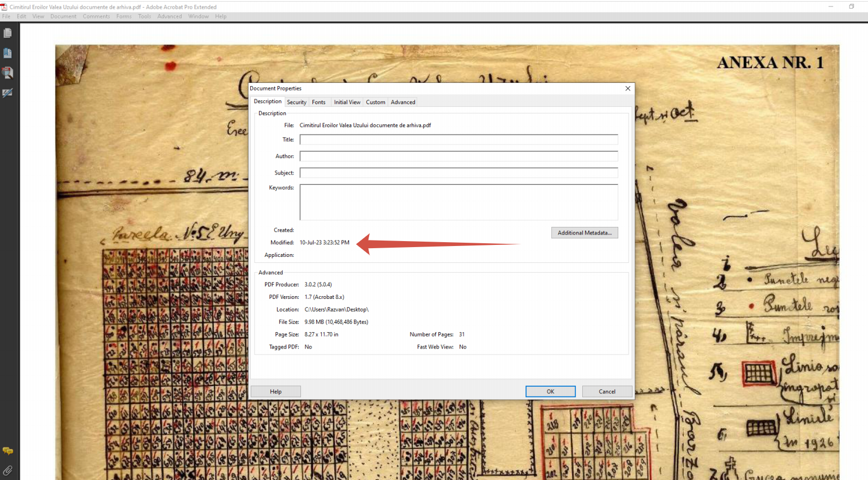
Task: Open the Initial View tab
Action: pyautogui.click(x=347, y=102)
